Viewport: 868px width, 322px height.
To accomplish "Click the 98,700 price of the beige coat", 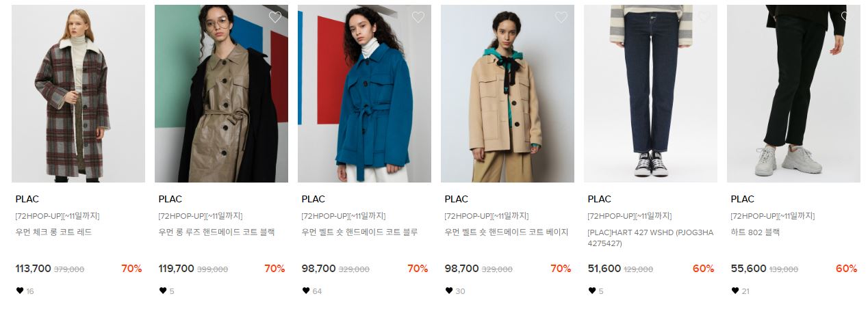I will 462,269.
